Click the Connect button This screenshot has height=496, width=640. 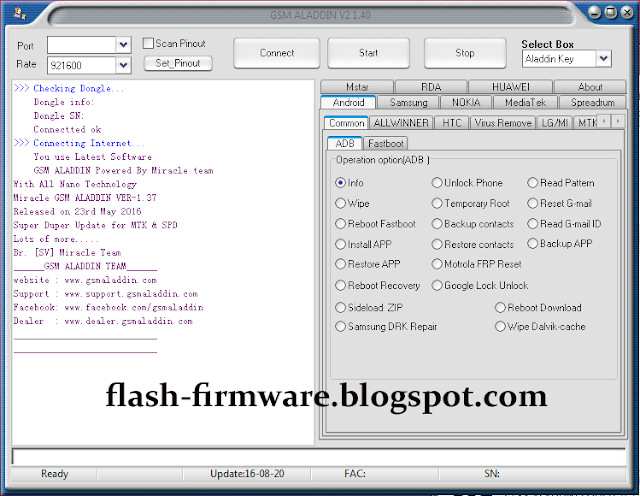pos(277,53)
